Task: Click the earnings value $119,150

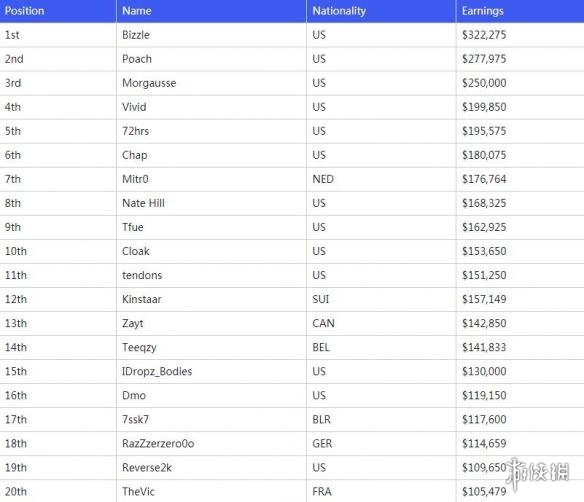Action: [x=484, y=395]
